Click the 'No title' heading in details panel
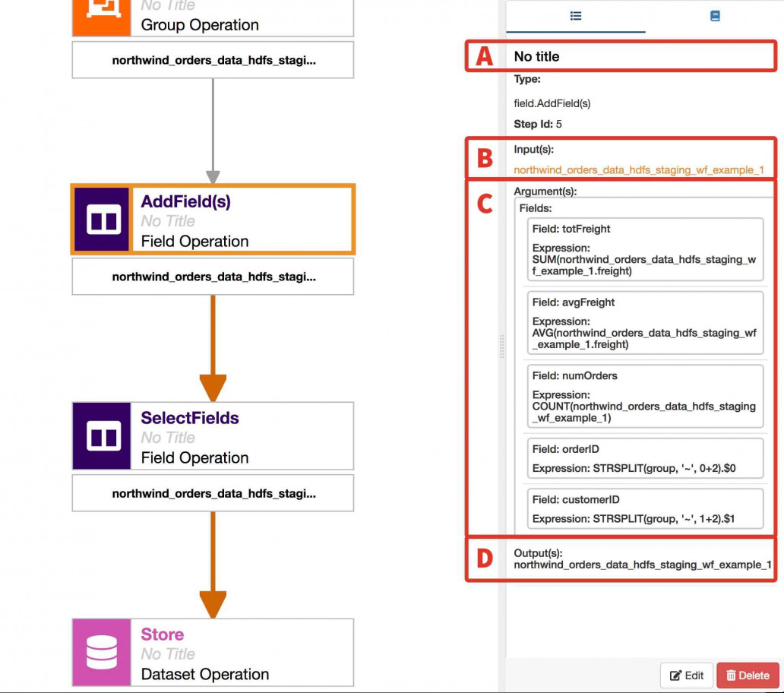The width and height of the screenshot is (784, 693). (536, 56)
